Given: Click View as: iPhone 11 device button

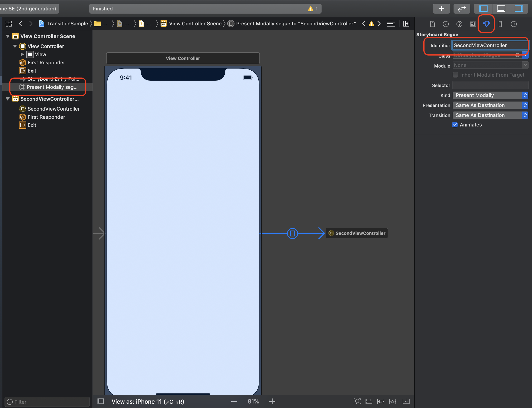Looking at the screenshot, I should [148, 401].
